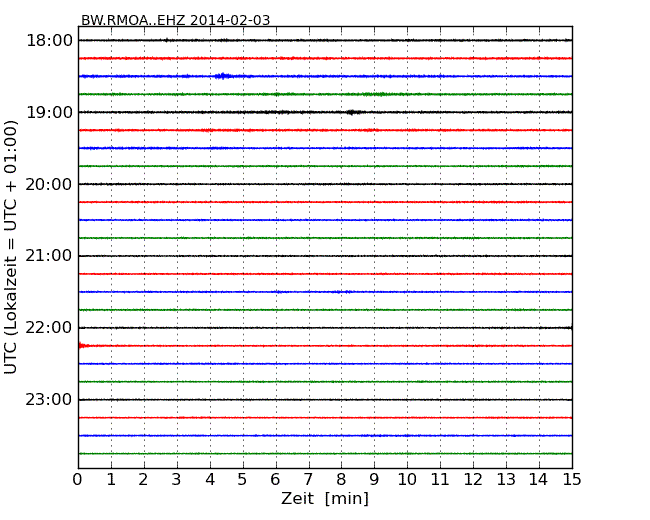Click the x-axis tick label 5

coord(242,480)
